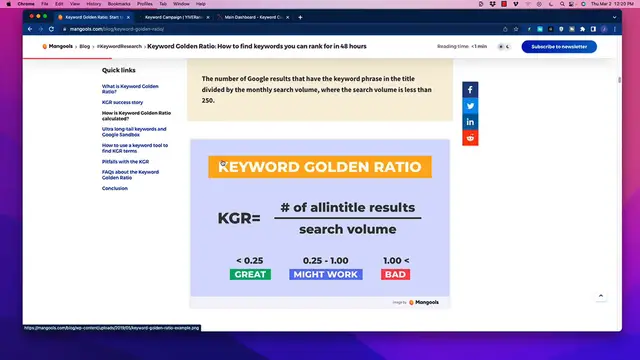Open the Chrome extensions puzzle icon
Screen dimensions: 640x360
(582, 29)
